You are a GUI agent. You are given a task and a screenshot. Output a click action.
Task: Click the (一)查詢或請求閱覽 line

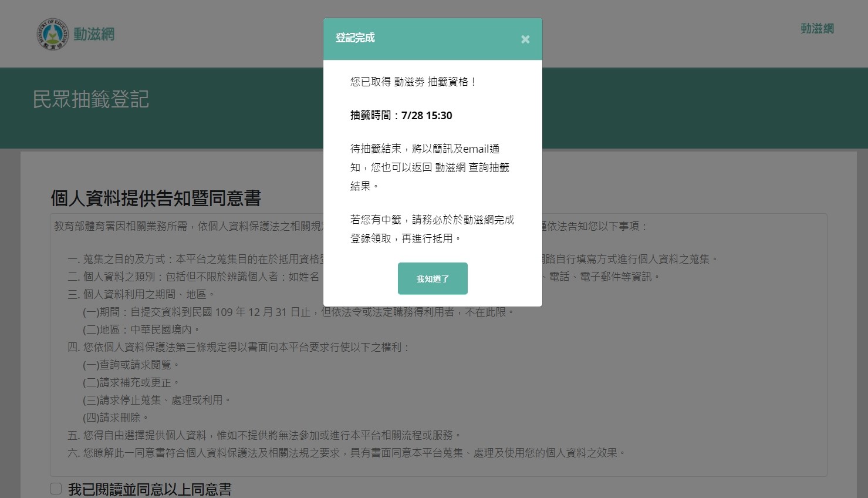coord(131,365)
